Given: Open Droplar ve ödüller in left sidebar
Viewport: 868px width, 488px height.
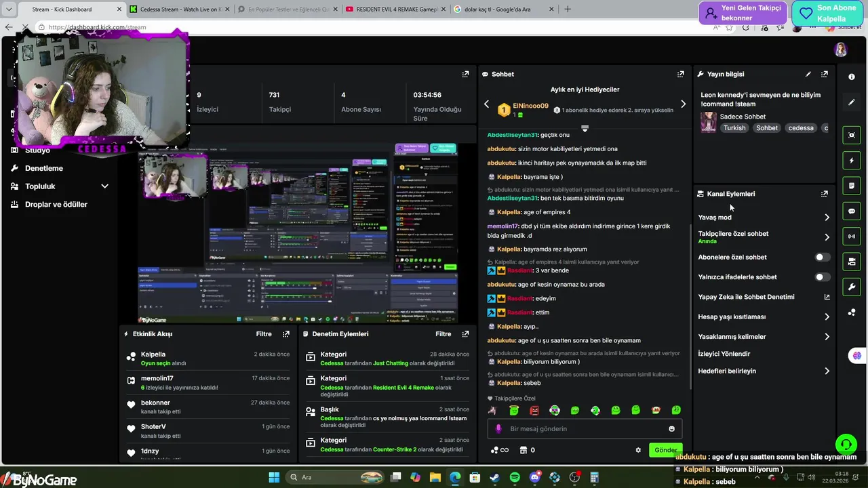Looking at the screenshot, I should tap(56, 205).
